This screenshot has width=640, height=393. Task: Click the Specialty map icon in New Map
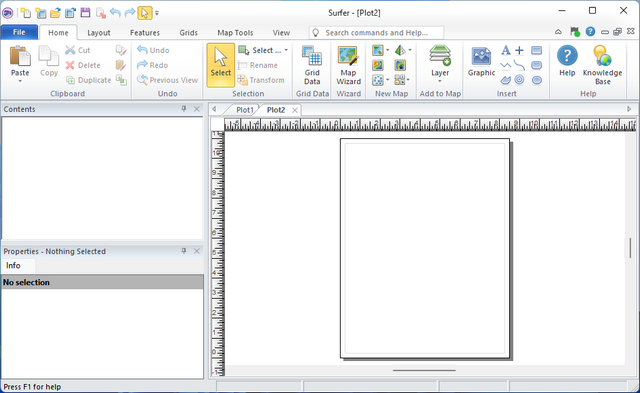click(400, 80)
